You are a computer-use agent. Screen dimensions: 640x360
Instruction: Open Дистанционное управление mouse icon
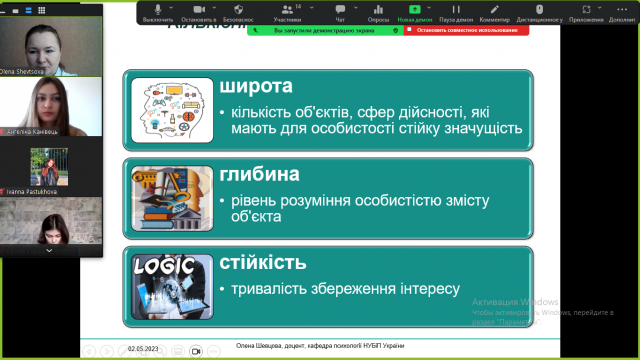click(540, 13)
